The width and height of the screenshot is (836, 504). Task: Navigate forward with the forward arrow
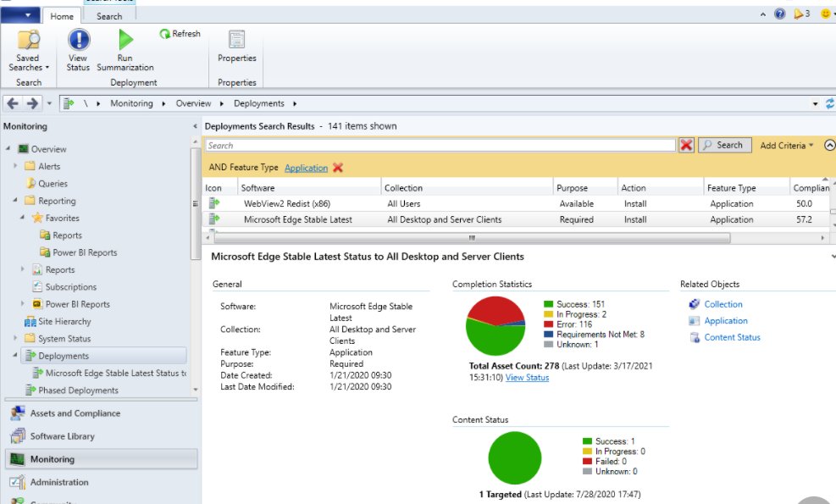tap(32, 103)
